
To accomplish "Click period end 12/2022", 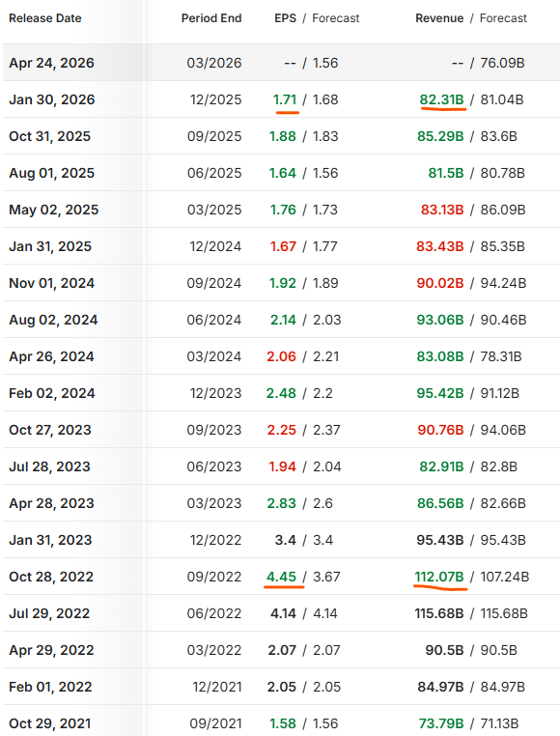I will coord(215,540).
